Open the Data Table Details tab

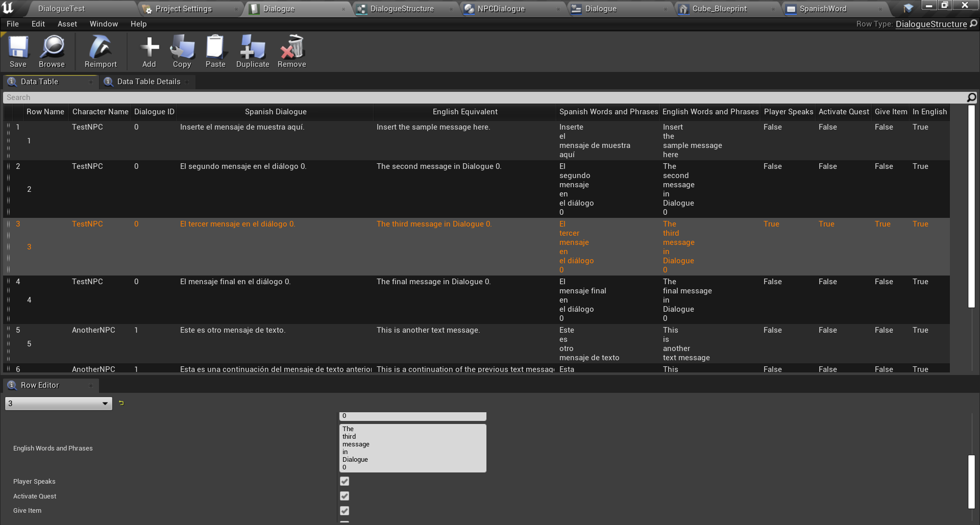[x=149, y=82]
